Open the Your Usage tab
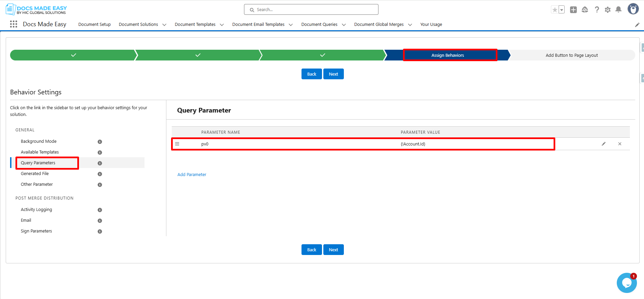Viewport: 644px width, 299px height. pyautogui.click(x=431, y=25)
